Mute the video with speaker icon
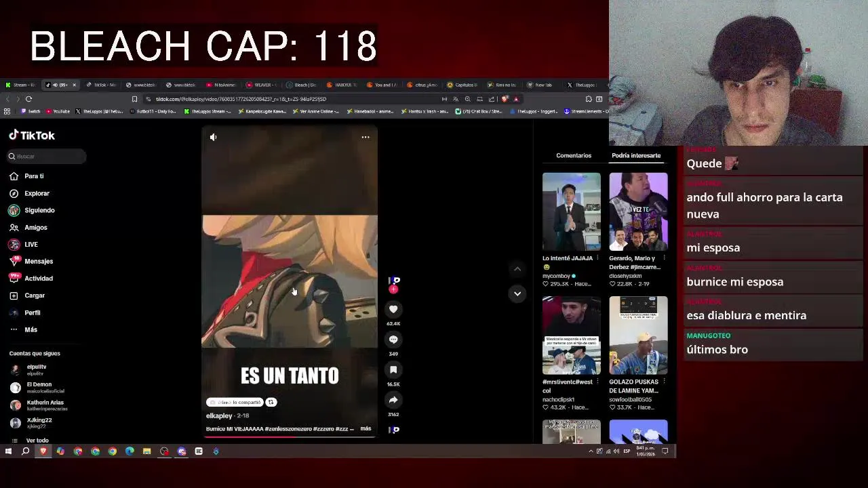 [214, 138]
